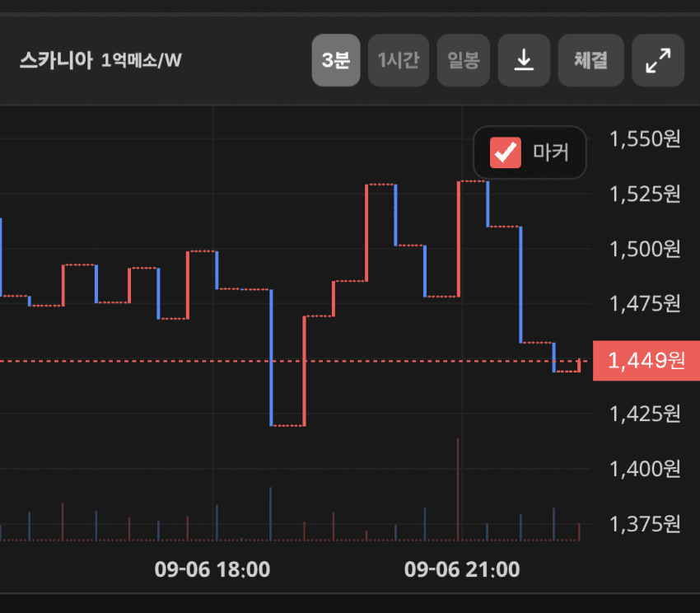This screenshot has width=700, height=613.
Task: Click the 마커 label text
Action: click(551, 152)
